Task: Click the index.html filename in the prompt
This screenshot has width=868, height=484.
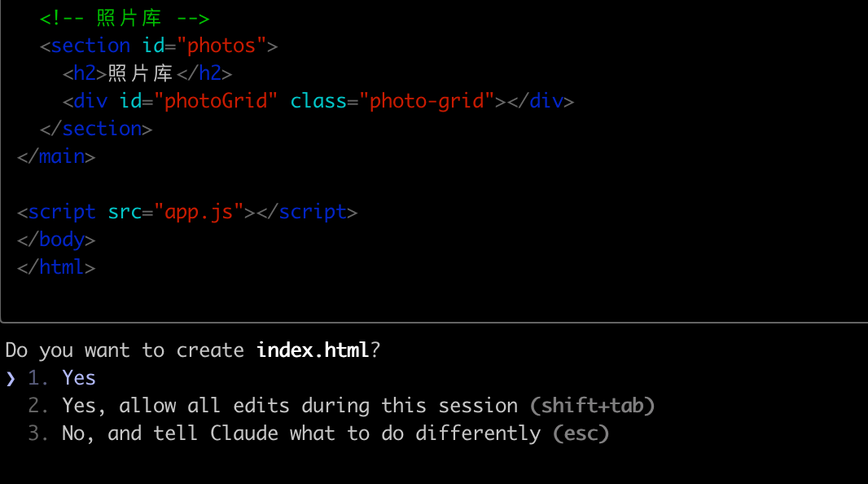Action: (x=313, y=350)
